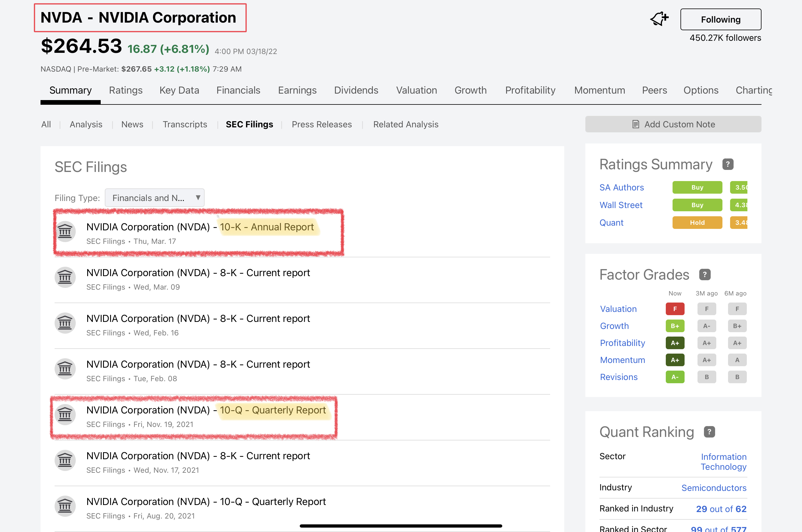Viewport: 802px width, 532px height.
Task: Click the Quant Hold badge
Action: [x=697, y=222]
